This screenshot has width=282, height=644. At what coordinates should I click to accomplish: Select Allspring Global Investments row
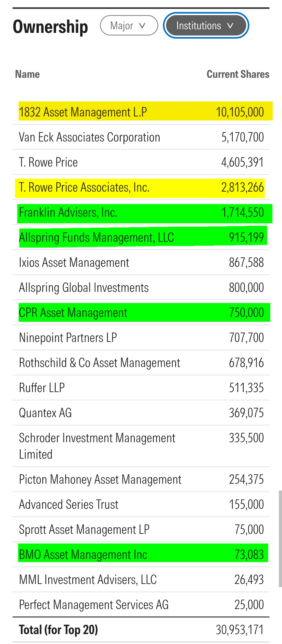(84, 288)
